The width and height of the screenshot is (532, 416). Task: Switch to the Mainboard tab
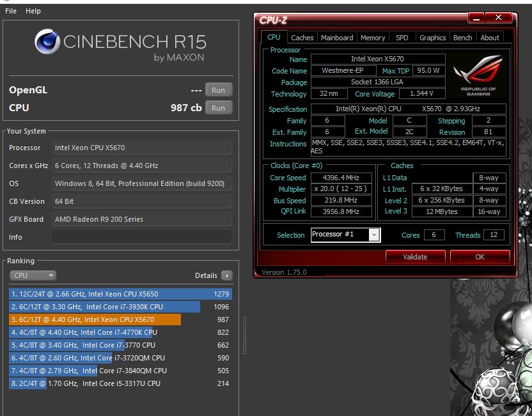337,38
